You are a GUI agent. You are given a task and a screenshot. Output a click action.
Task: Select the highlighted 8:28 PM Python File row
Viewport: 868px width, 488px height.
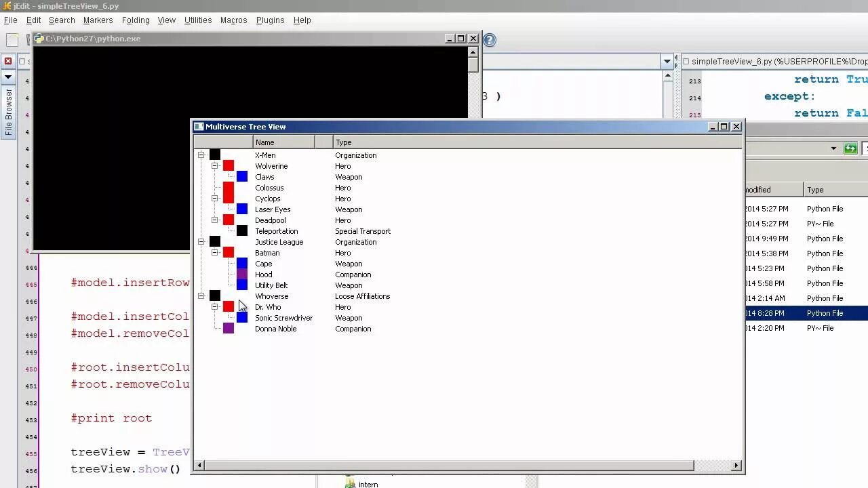pyautogui.click(x=806, y=313)
